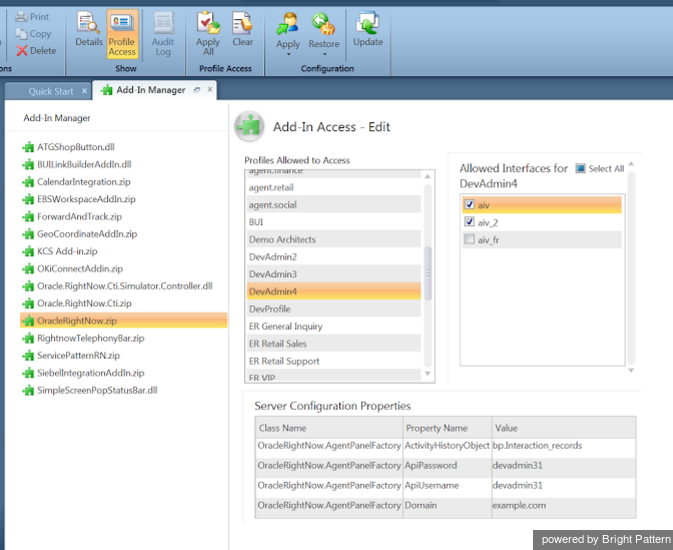This screenshot has height=550, width=673.
Task: Select ER General Inquiry profile
Action: tap(334, 326)
